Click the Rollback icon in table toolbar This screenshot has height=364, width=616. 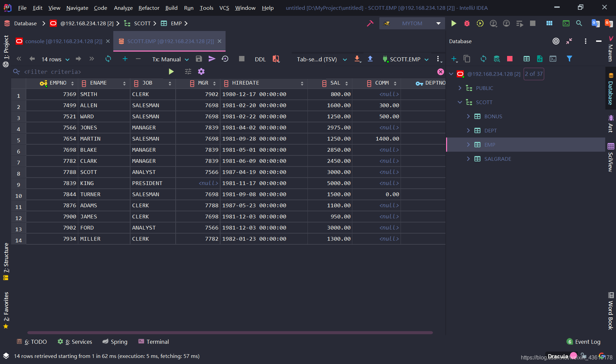(x=225, y=59)
